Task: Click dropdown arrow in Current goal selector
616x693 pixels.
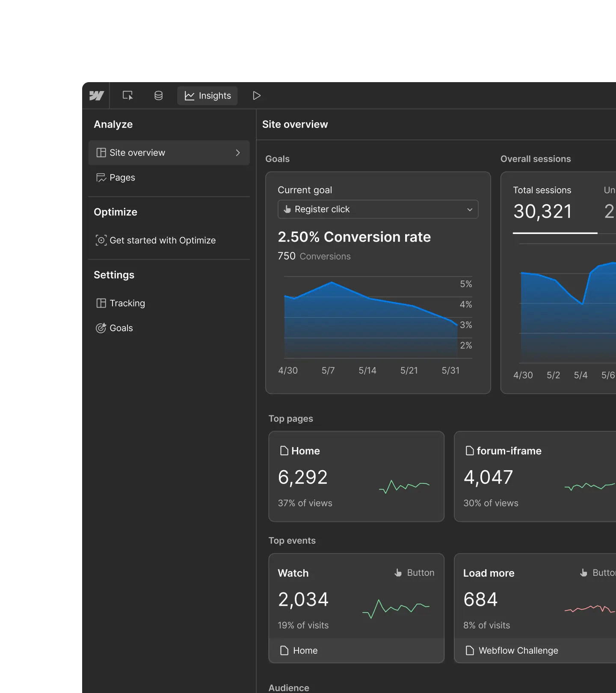Action: (x=470, y=210)
